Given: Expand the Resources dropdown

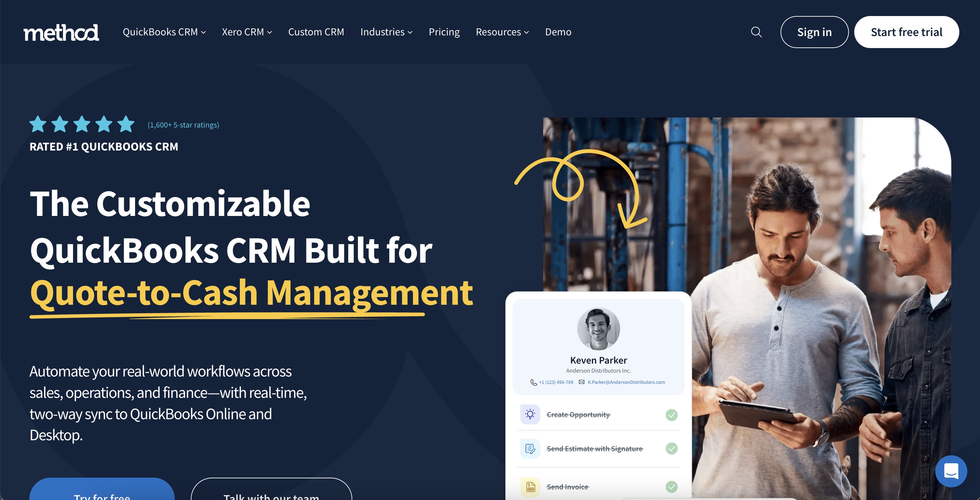Looking at the screenshot, I should 503,32.
